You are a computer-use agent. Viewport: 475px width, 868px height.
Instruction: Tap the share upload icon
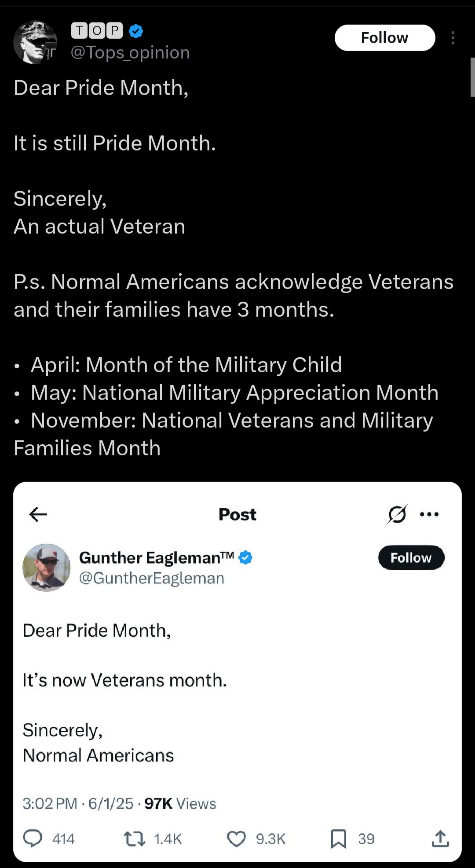440,839
